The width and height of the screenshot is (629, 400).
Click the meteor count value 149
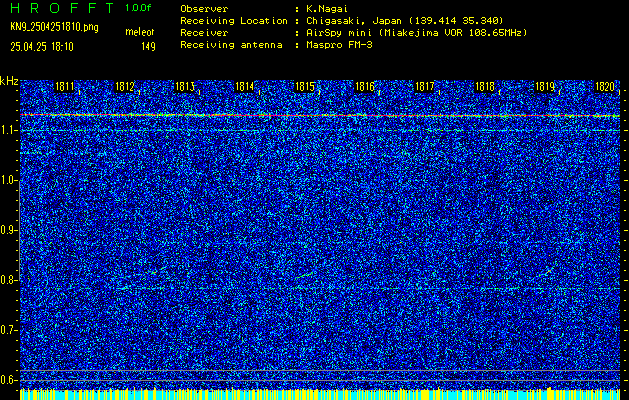tap(148, 47)
